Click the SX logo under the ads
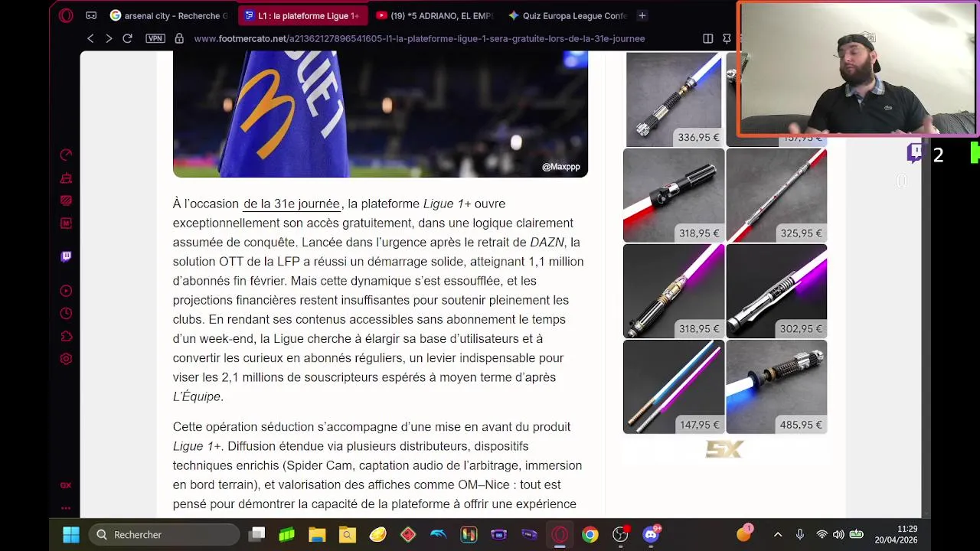This screenshot has height=551, width=980. pos(724,449)
